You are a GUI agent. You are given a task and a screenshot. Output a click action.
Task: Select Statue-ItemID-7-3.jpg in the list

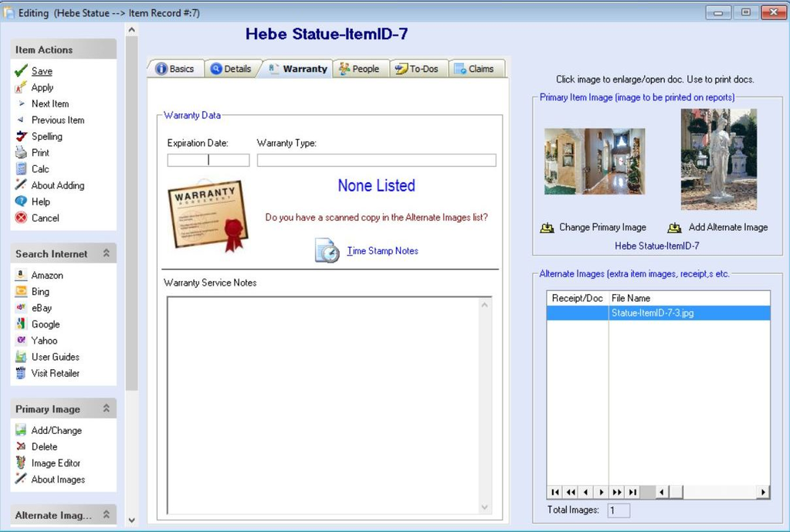click(659, 313)
